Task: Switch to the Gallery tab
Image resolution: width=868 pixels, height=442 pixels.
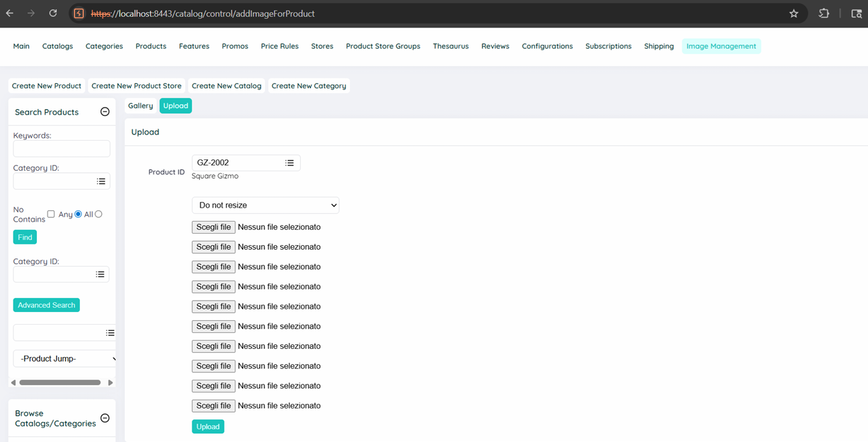Action: point(141,106)
